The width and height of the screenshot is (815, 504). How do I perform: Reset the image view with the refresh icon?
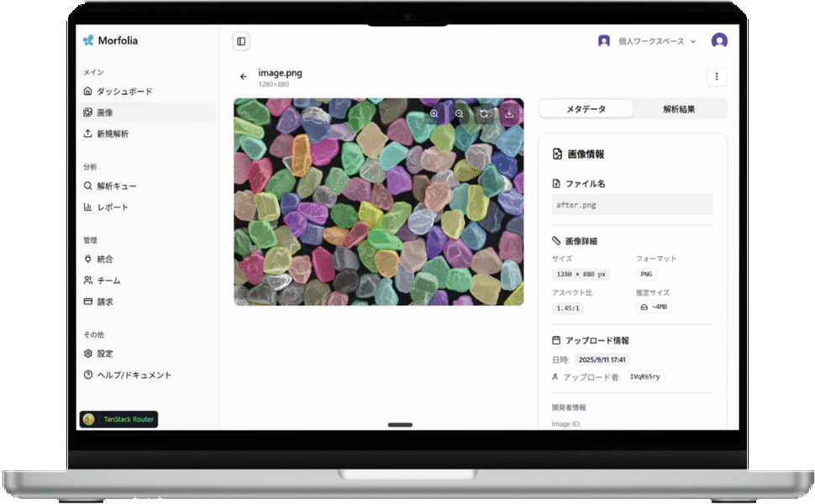pos(484,113)
